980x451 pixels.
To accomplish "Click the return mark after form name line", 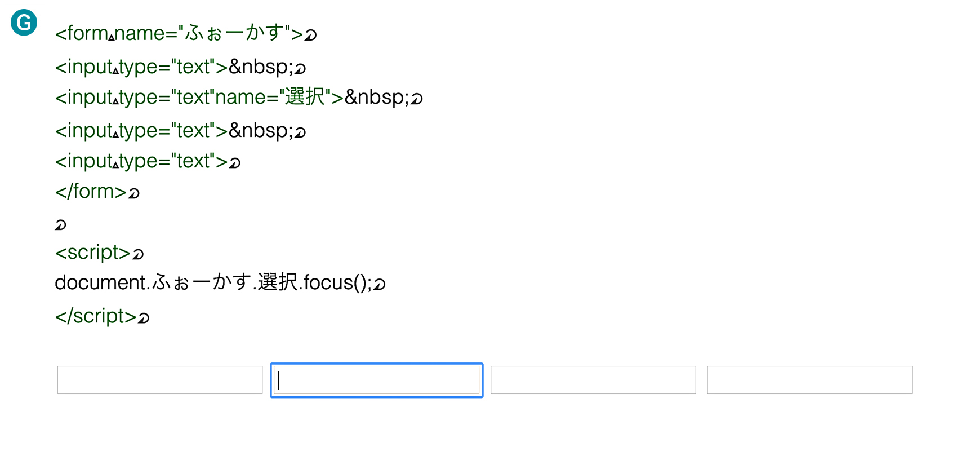I will pos(311,36).
